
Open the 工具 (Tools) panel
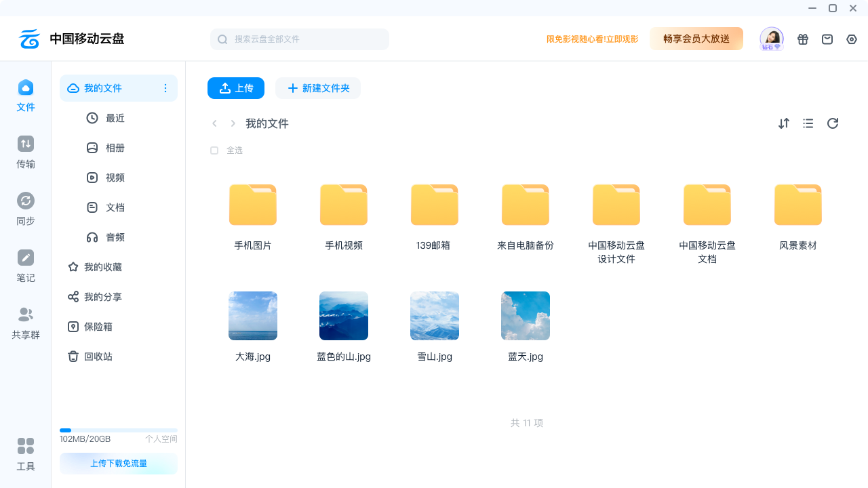[x=26, y=454]
